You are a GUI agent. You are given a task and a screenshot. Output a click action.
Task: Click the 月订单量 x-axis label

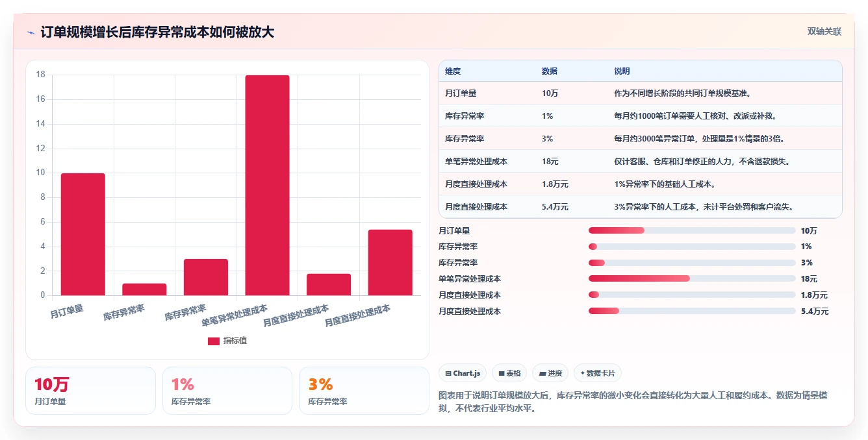coord(67,311)
